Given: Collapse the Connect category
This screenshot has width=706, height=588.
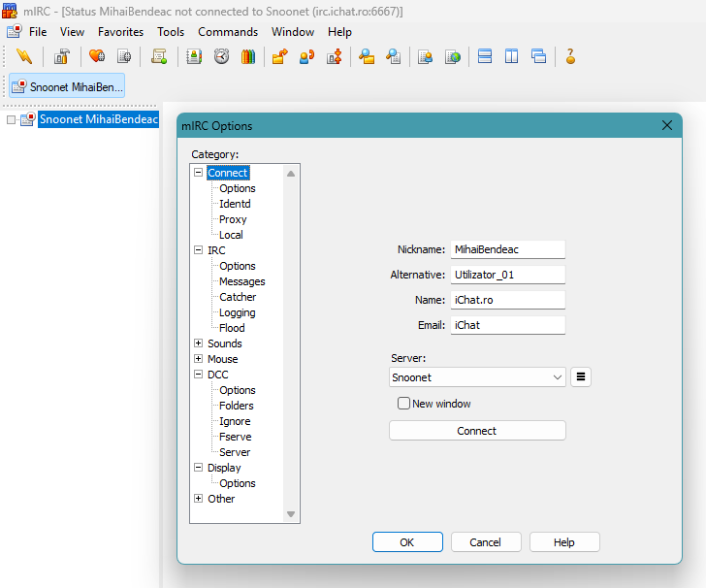Looking at the screenshot, I should click(198, 173).
